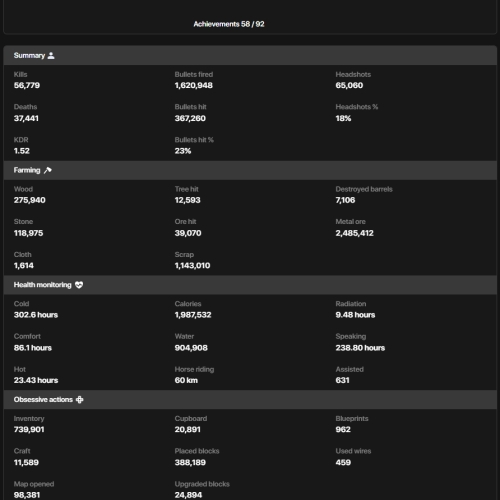This screenshot has width=500, height=500.
Task: Click the Scrap value 1,143,010
Action: [x=192, y=266]
